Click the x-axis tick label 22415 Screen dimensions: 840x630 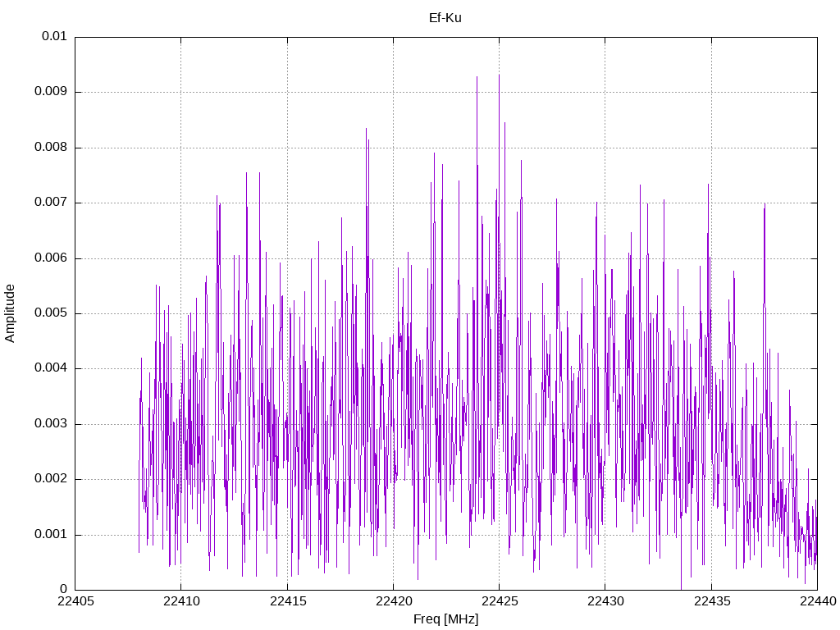[288, 601]
